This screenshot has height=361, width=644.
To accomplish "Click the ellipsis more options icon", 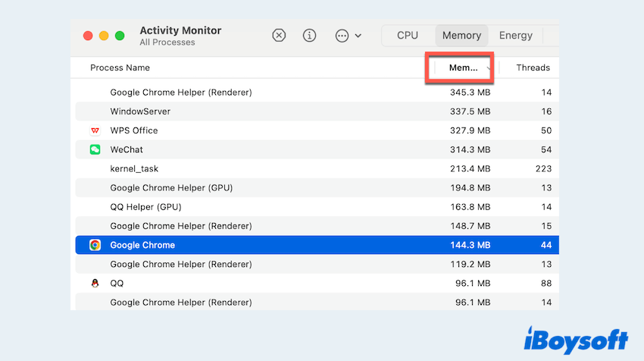I will click(x=342, y=36).
